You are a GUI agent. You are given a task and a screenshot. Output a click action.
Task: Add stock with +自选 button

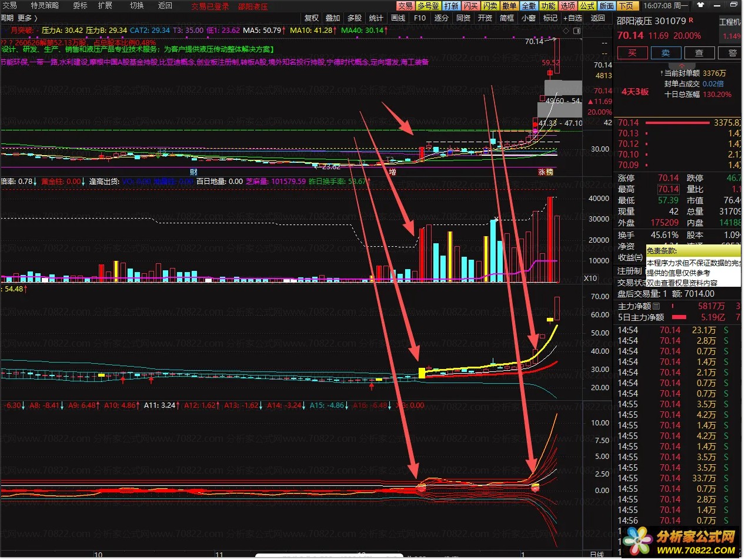[x=573, y=18]
